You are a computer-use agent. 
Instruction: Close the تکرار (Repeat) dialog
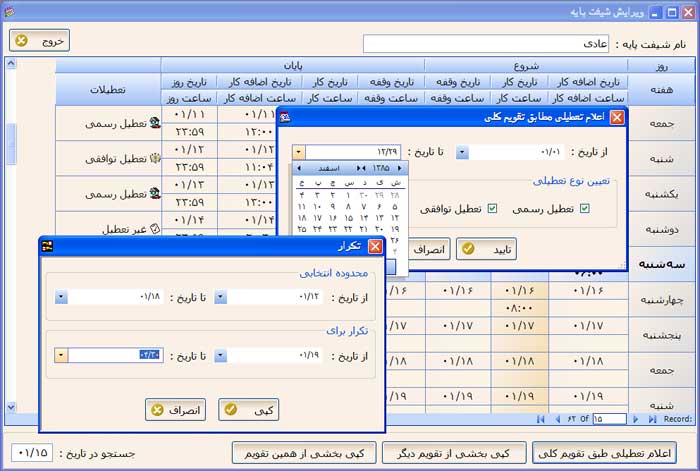pos(375,246)
